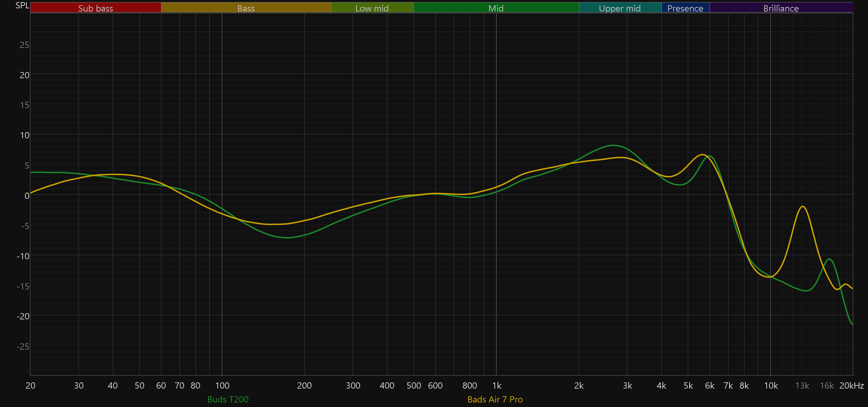Click the 1k frequency axis label
The image size is (868, 407).
point(496,385)
